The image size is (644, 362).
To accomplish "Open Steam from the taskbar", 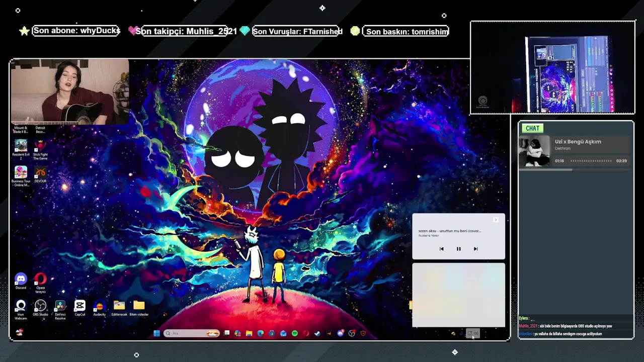I will click(317, 333).
